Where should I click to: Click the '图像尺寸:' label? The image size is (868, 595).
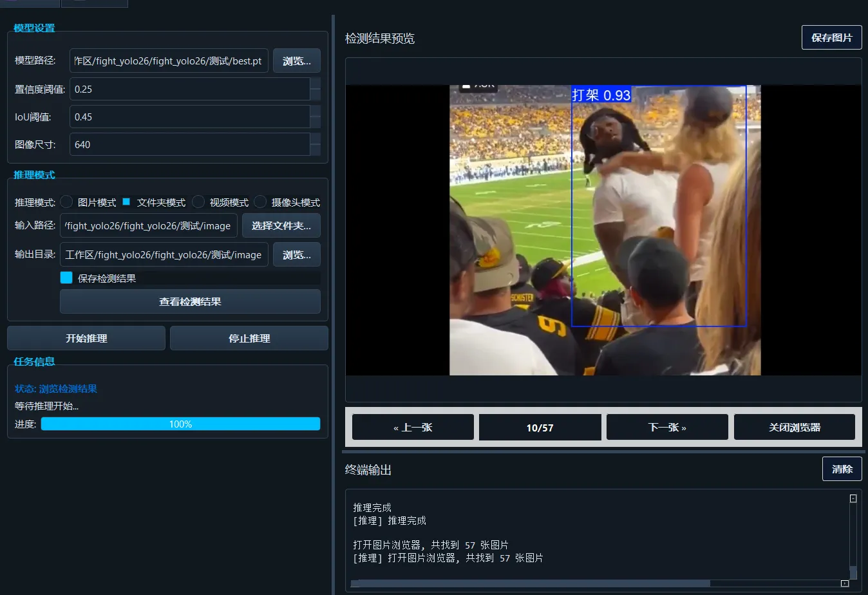(x=35, y=145)
